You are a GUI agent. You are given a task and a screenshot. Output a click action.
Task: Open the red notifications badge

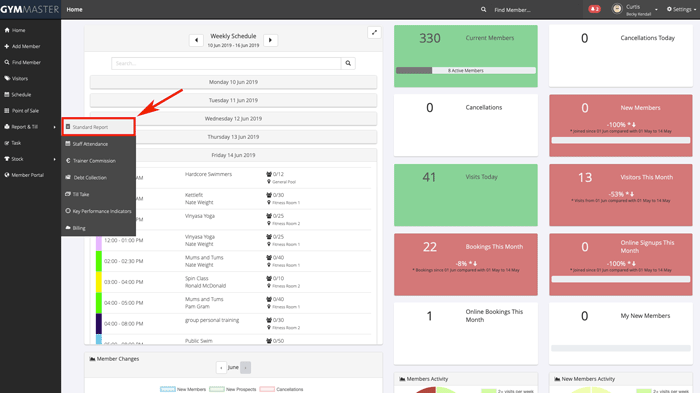click(594, 9)
